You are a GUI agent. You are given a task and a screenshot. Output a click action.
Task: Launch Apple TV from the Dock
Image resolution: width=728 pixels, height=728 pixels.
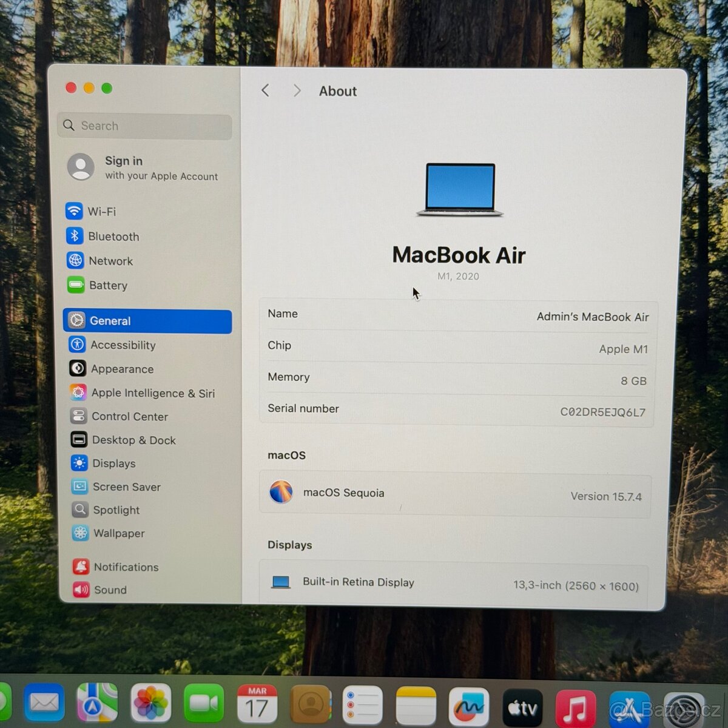[522, 707]
